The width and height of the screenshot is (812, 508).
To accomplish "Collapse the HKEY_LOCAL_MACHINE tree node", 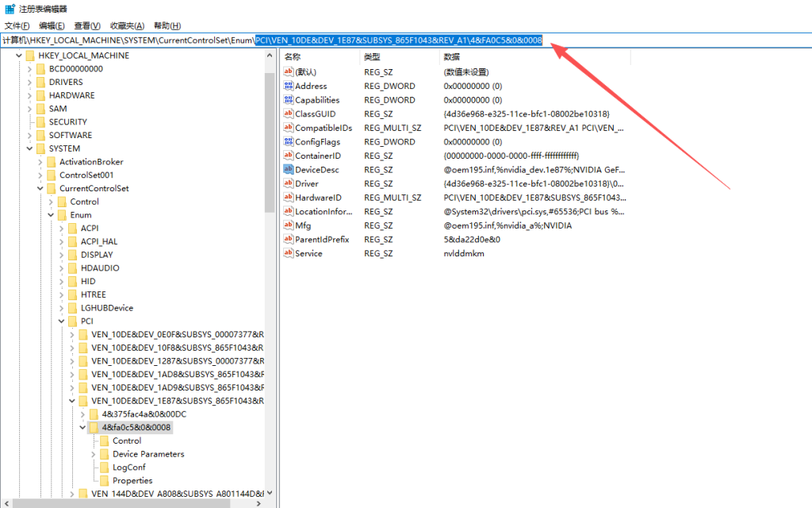I will pos(18,56).
